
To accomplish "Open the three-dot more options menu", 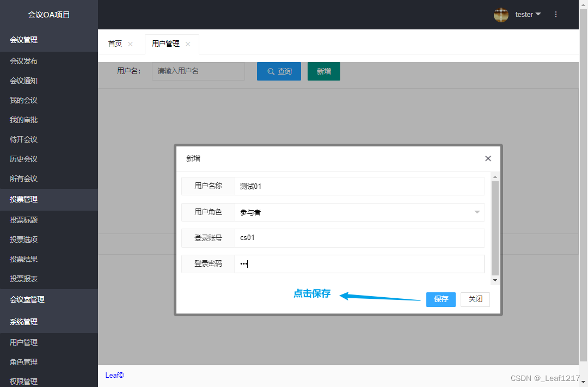I will (556, 15).
